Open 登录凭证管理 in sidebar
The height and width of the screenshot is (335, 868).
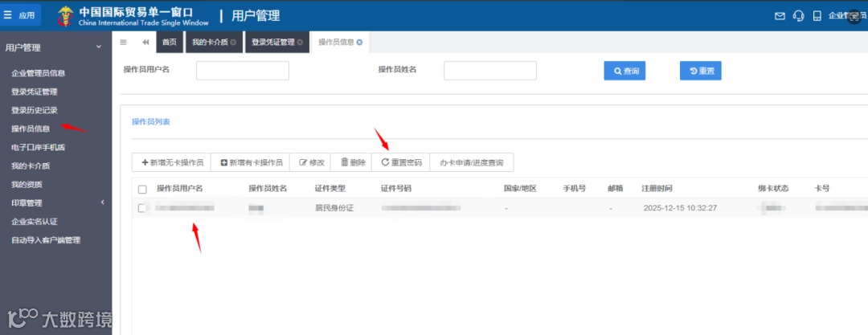click(35, 92)
